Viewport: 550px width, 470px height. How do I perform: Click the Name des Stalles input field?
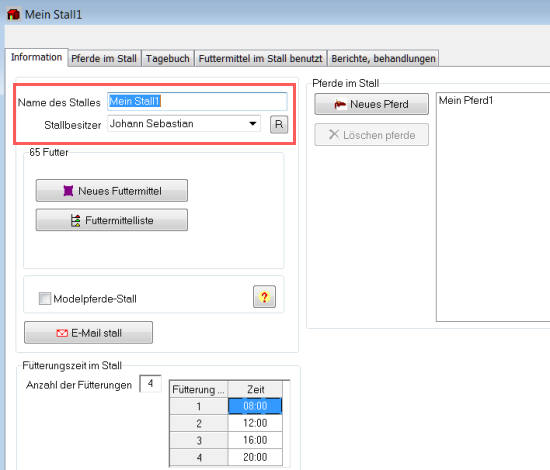point(197,101)
